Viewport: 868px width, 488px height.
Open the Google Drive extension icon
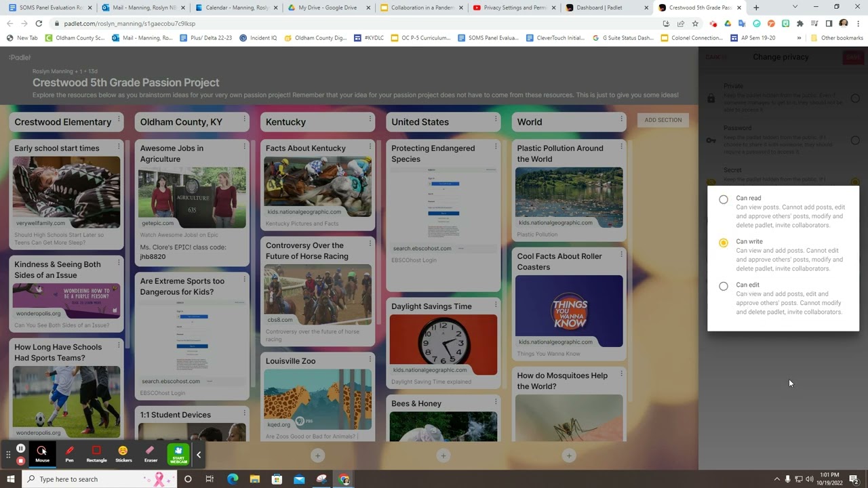point(728,23)
